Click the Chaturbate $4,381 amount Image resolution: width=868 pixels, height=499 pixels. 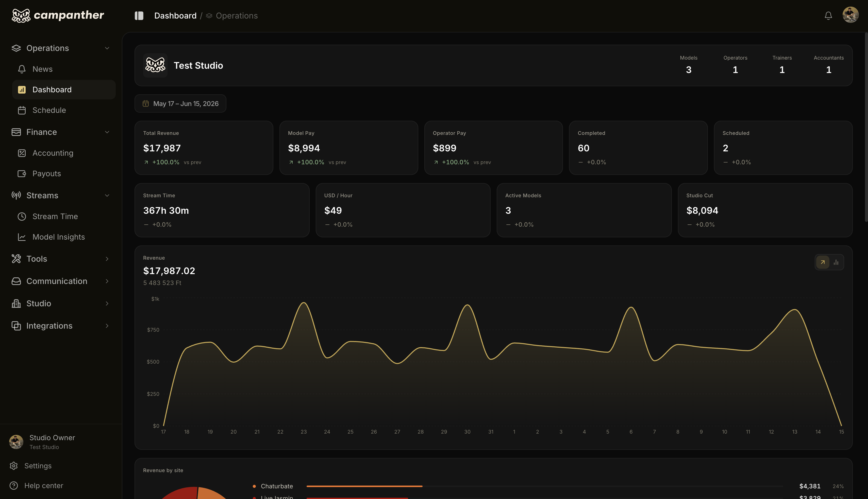pyautogui.click(x=810, y=486)
